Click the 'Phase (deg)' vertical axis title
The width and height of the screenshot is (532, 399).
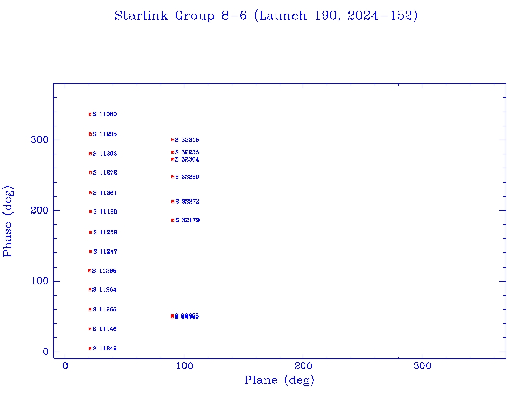[x=8, y=221]
